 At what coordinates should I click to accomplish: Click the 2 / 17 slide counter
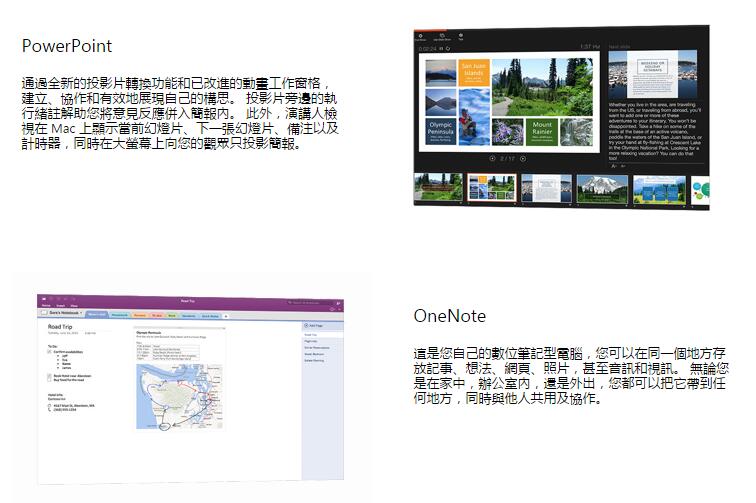pyautogui.click(x=507, y=158)
